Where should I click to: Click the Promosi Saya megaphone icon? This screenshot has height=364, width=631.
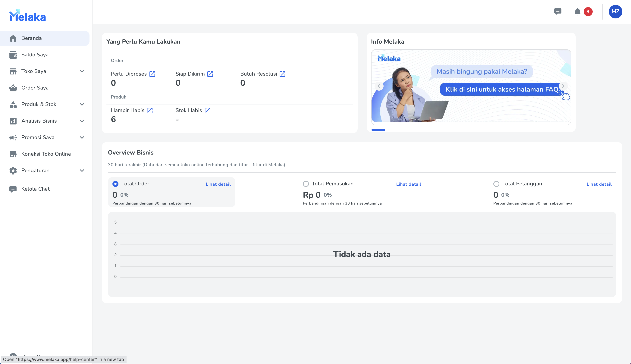click(x=13, y=137)
